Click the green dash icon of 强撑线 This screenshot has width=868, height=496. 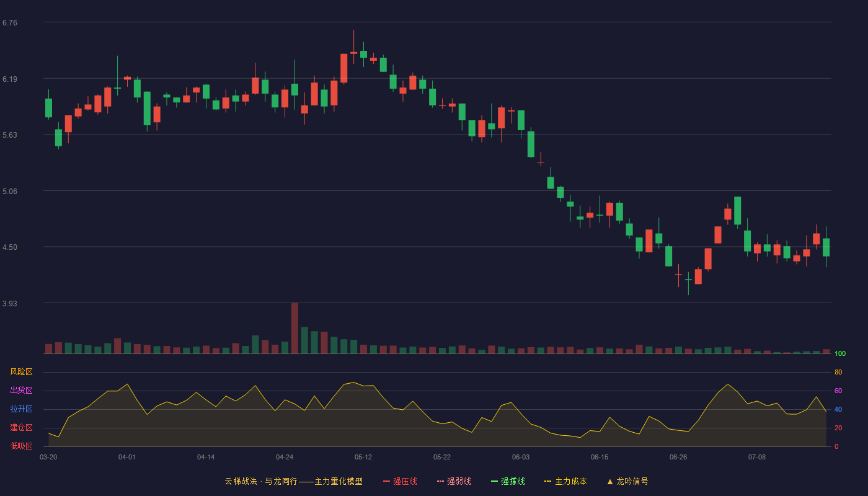click(x=494, y=481)
